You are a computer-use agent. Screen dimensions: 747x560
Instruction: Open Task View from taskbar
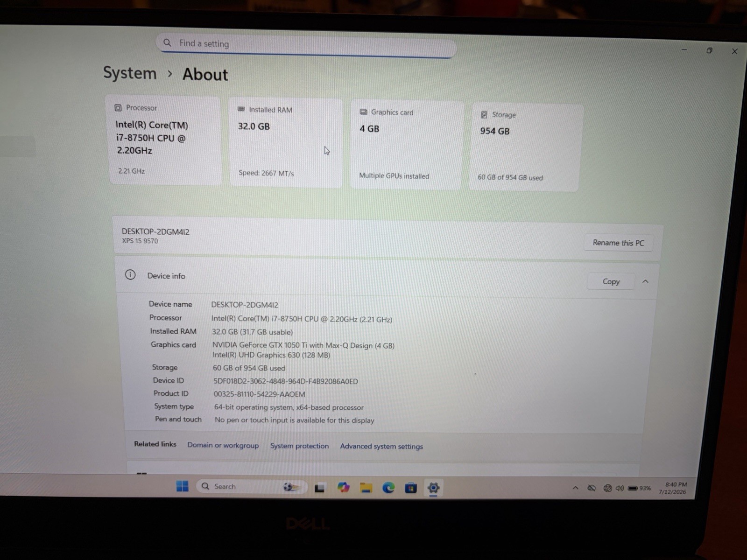click(319, 488)
